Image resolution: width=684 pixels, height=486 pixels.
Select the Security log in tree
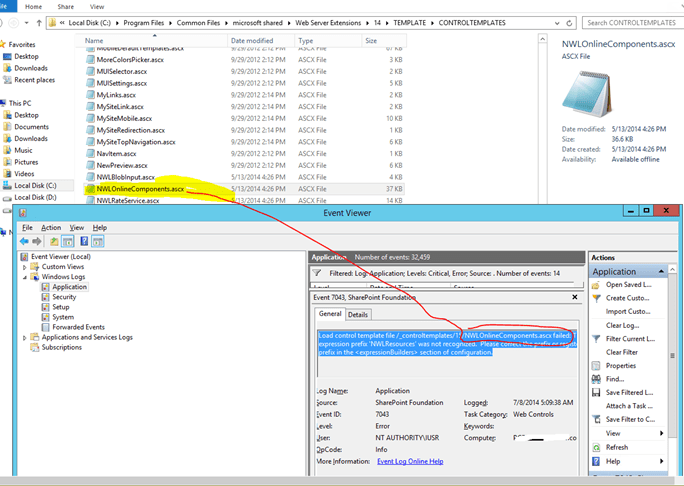[64, 297]
